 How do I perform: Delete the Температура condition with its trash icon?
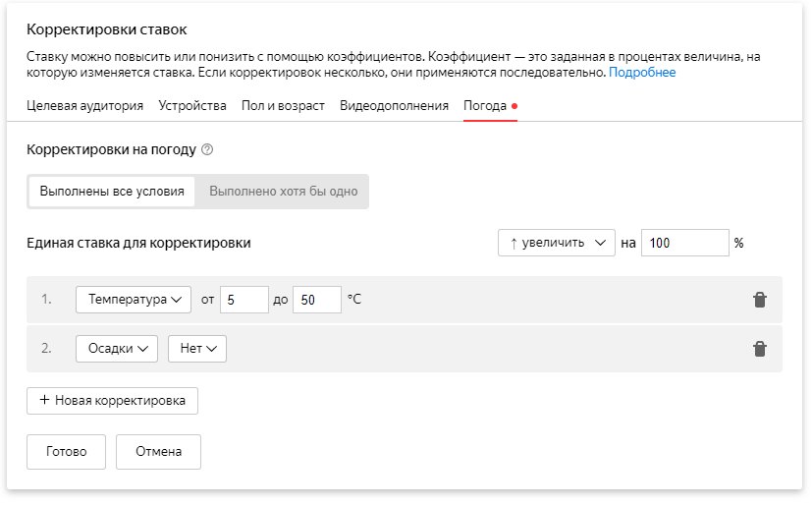click(759, 300)
